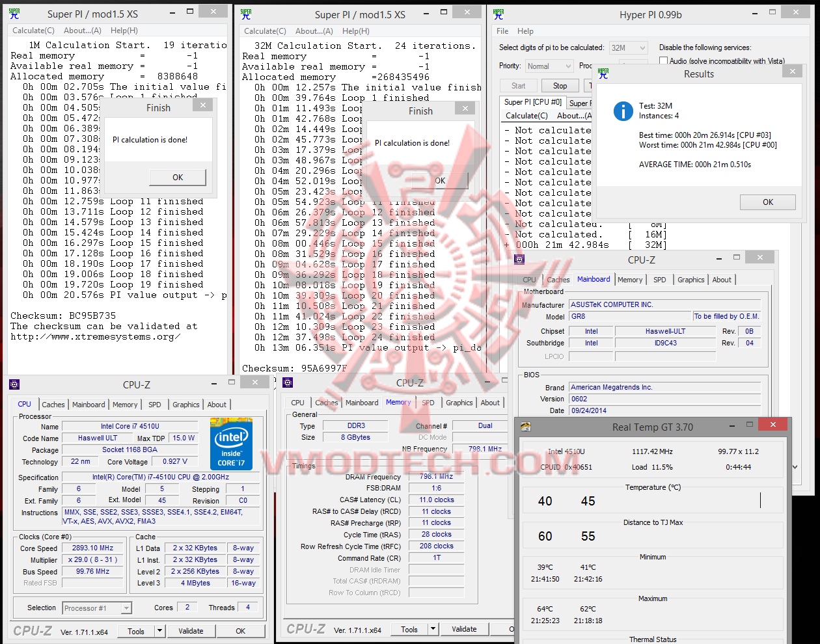Click the '2893.10 MHz' core speed value
This screenshot has height=644, width=820.
pos(92,548)
